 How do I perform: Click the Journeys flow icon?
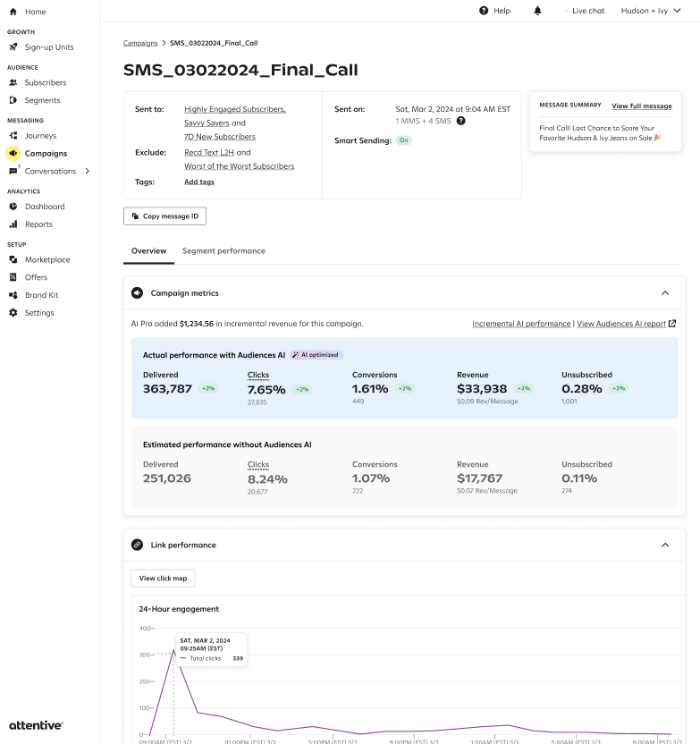tap(13, 136)
